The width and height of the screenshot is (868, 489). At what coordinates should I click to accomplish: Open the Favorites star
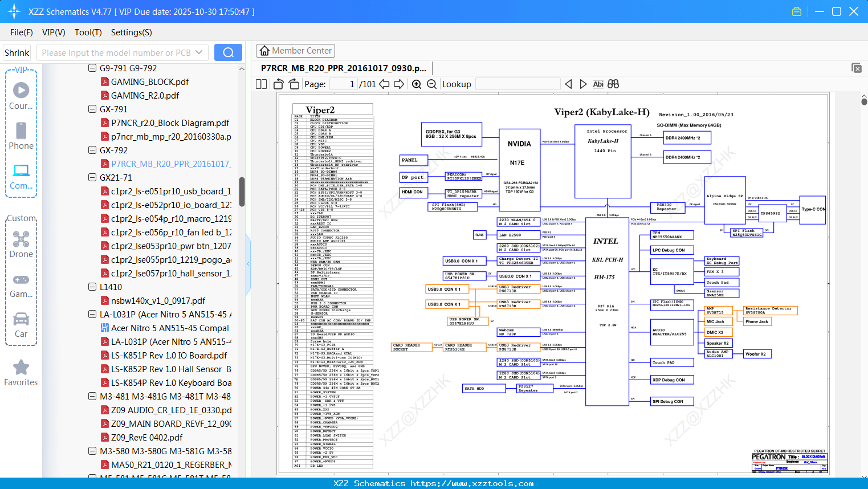[x=21, y=373]
